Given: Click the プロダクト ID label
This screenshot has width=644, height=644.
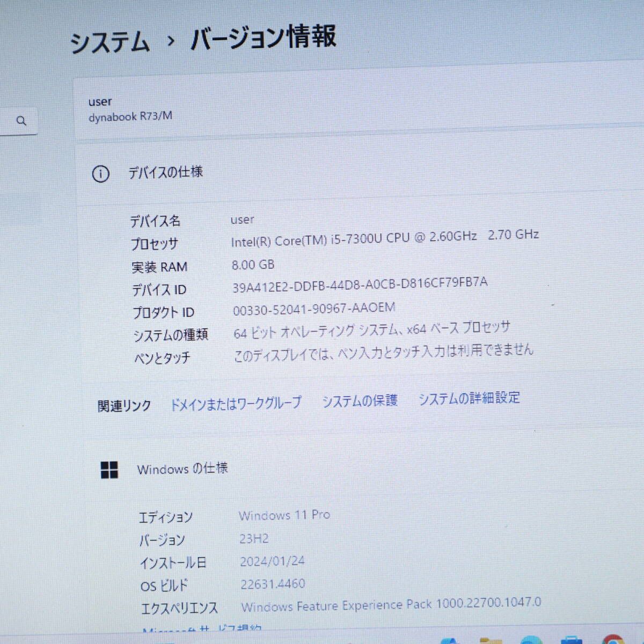Looking at the screenshot, I should (x=164, y=312).
